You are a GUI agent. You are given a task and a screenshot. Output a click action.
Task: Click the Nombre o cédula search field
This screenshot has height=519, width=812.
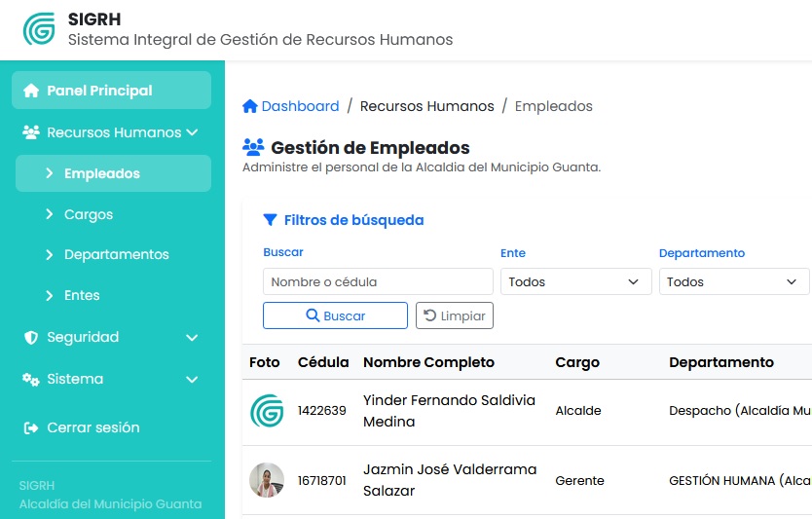(378, 281)
